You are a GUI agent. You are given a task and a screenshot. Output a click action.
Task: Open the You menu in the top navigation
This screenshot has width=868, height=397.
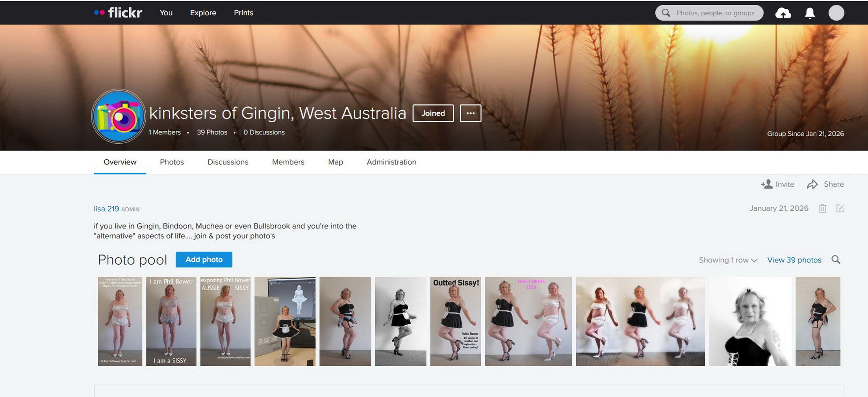(x=166, y=13)
